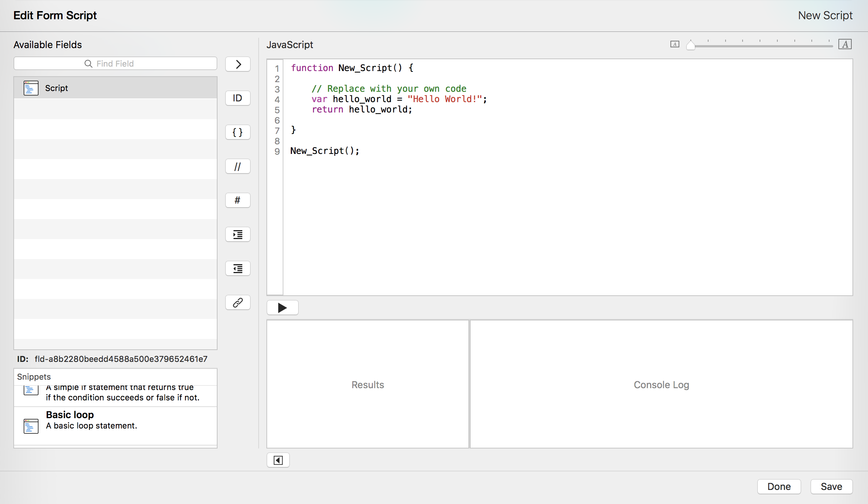This screenshot has width=868, height=504.
Task: Click the hash symbol button
Action: pyautogui.click(x=238, y=201)
